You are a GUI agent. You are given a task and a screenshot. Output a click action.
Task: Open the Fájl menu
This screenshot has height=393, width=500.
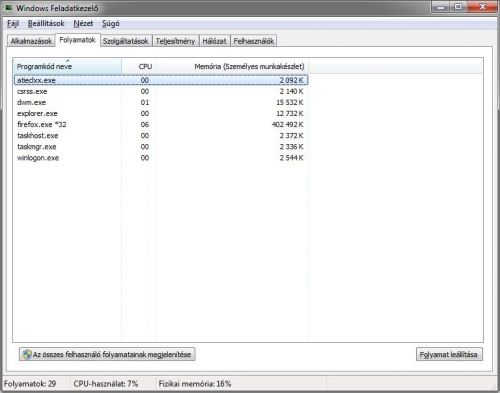point(13,24)
